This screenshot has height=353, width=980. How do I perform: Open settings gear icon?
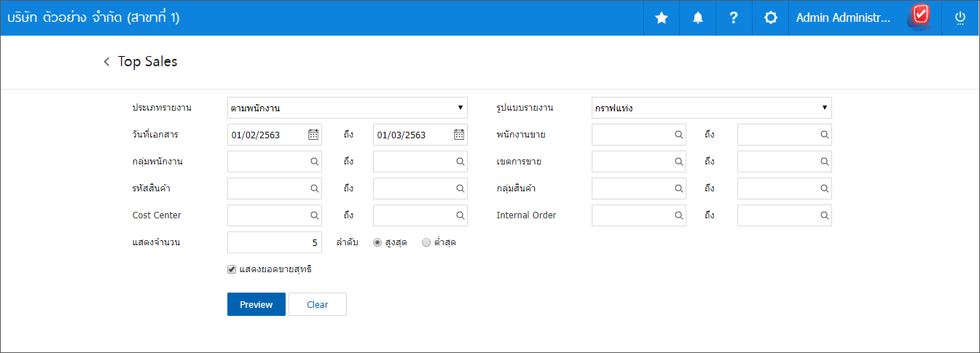tap(770, 18)
